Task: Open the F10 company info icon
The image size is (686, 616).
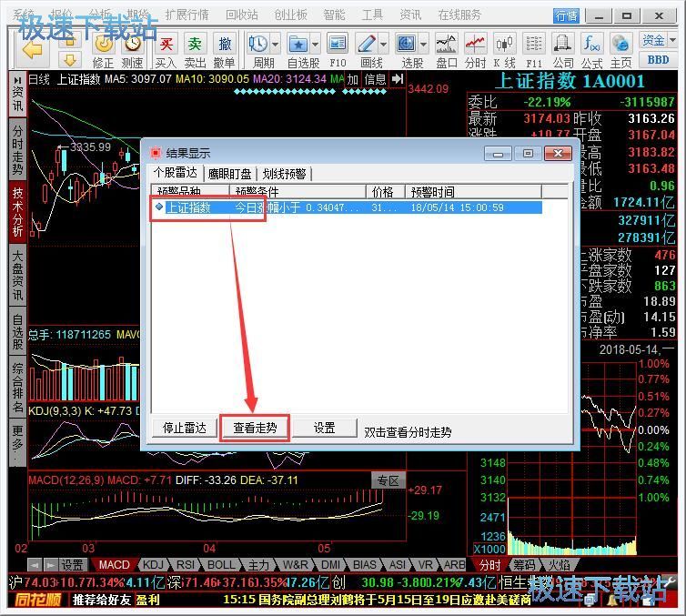Action: point(338,50)
